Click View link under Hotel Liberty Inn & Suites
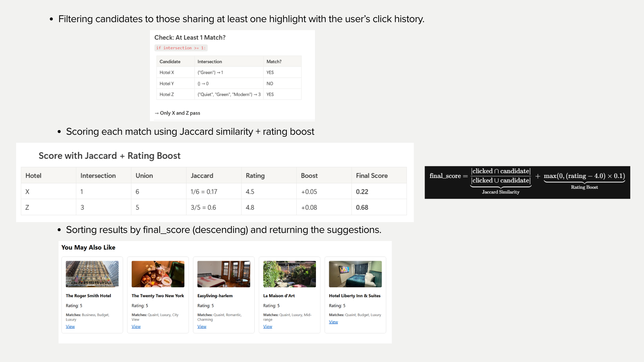 point(333,322)
